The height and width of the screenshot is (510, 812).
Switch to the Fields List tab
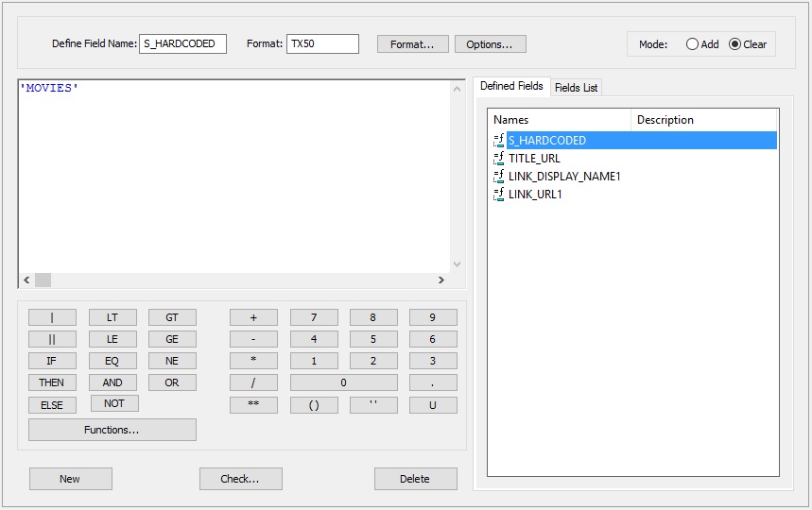[x=576, y=88]
